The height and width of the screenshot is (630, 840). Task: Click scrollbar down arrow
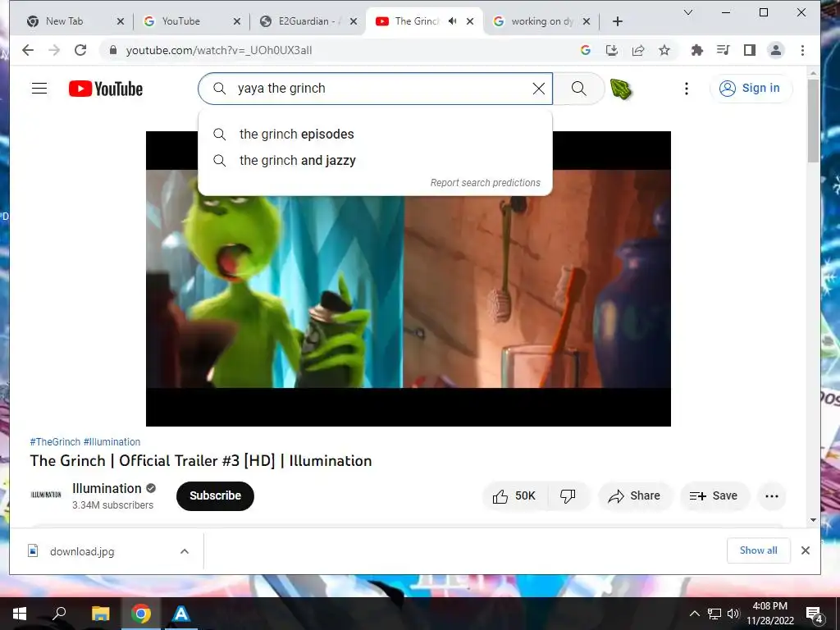coord(813,519)
